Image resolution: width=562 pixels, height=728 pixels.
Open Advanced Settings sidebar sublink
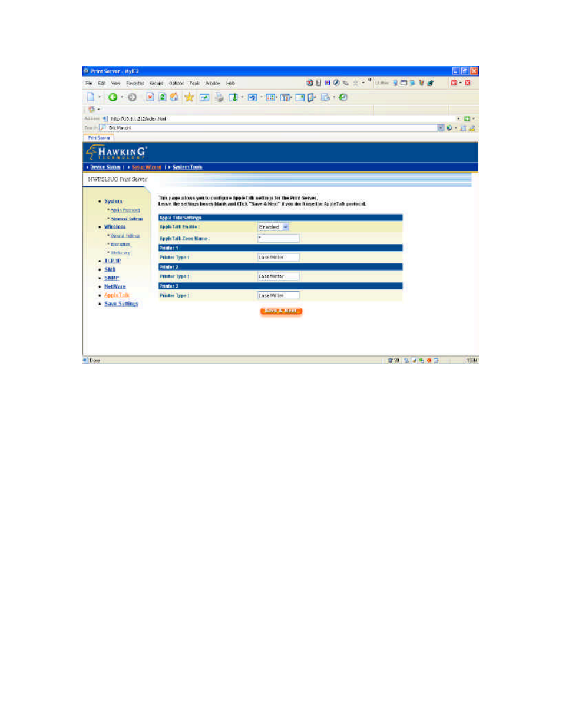(x=127, y=219)
